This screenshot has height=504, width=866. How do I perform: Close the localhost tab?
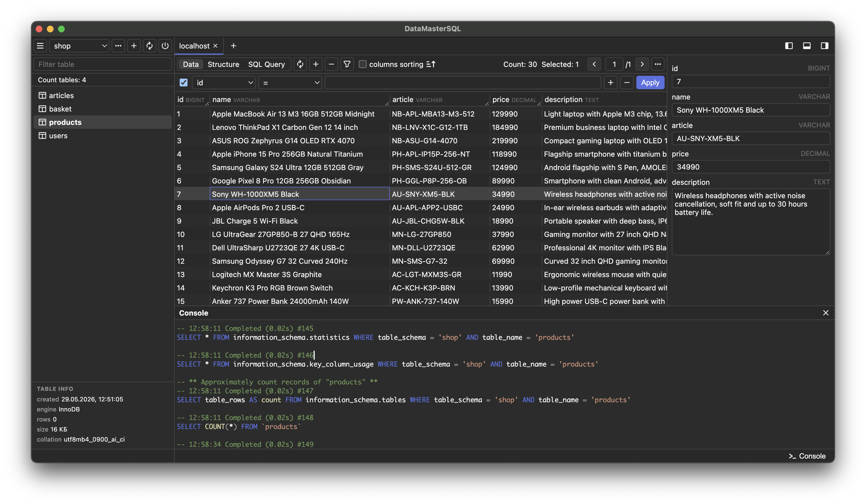click(x=215, y=46)
